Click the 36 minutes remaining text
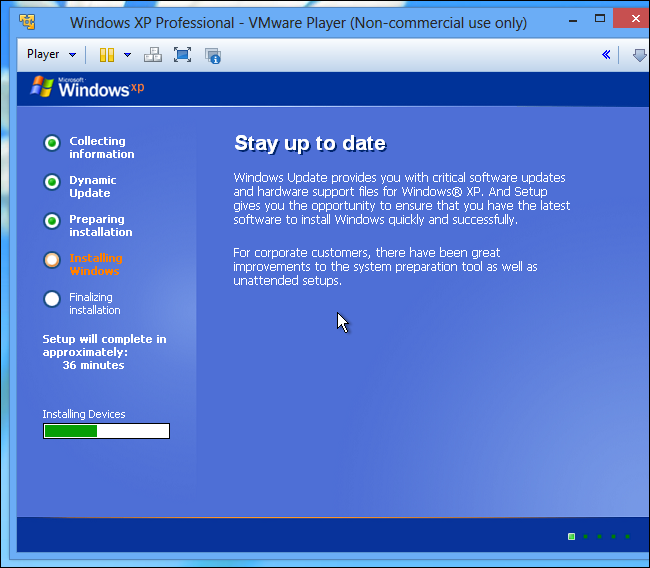Screen dimensions: 650x568 click(x=93, y=365)
